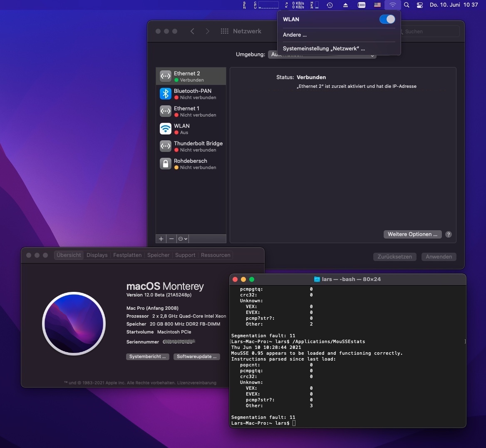Click the /Applications/MouSSEstats command line in Terminal
The image size is (486, 448).
coord(298,341)
